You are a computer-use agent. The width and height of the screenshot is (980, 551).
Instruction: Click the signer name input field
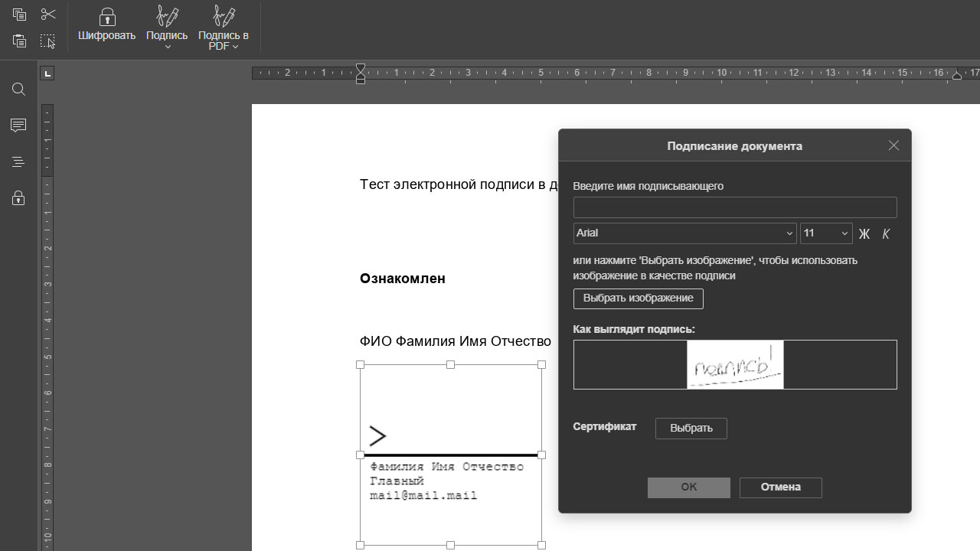(735, 207)
